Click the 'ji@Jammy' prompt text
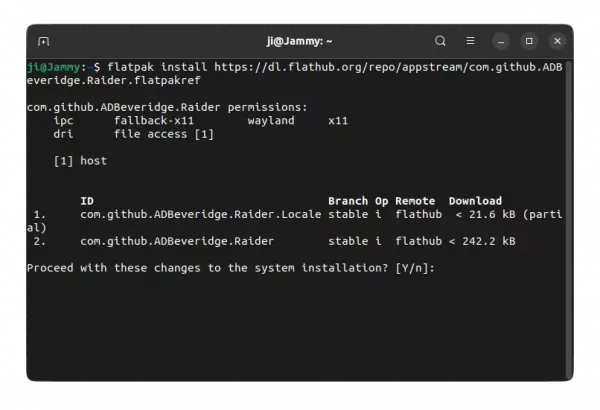The image size is (600, 410). point(54,67)
